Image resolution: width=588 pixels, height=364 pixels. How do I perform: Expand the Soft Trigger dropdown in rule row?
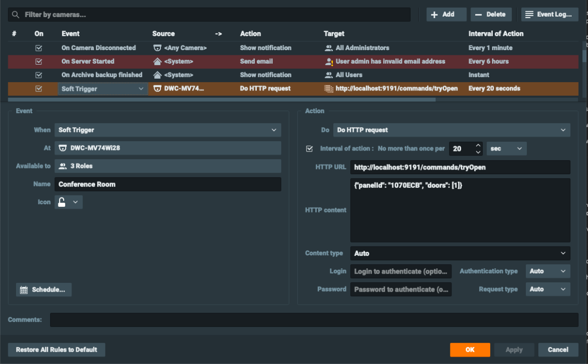coord(141,89)
